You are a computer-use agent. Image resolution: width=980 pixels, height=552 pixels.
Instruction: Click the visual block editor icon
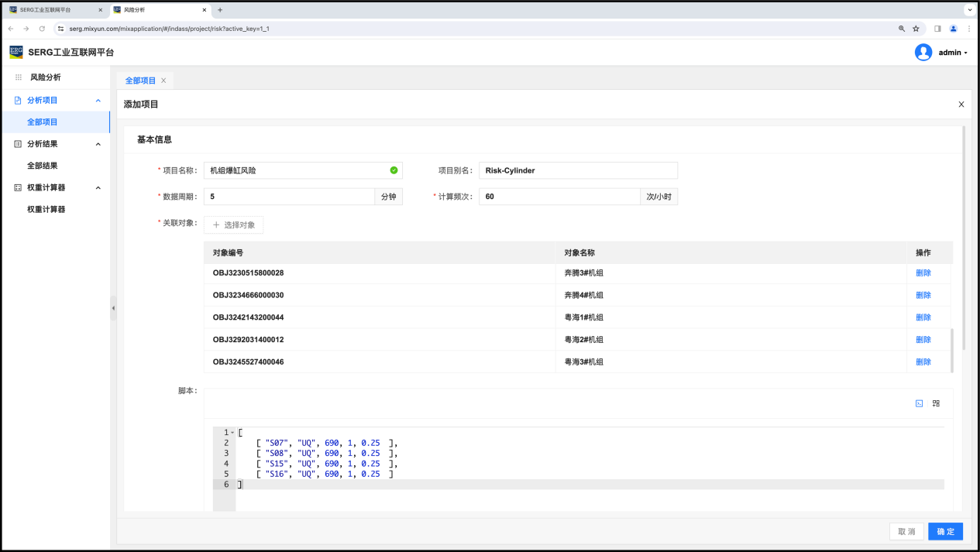(936, 403)
